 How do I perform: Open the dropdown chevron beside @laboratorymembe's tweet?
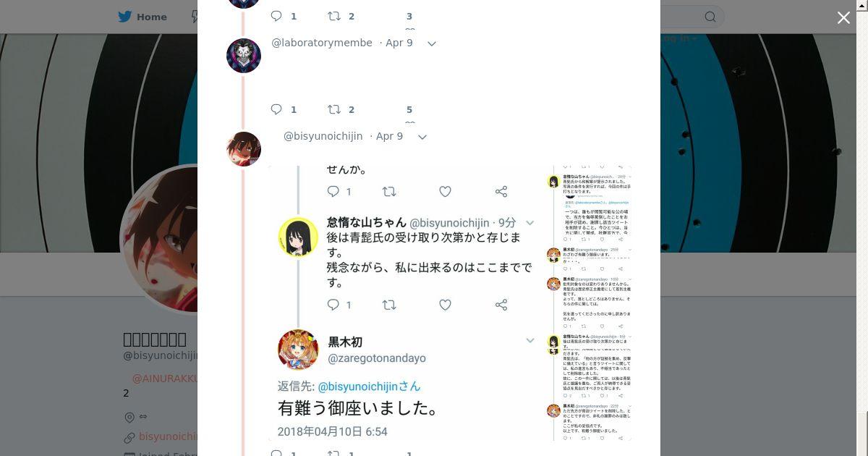click(x=432, y=43)
